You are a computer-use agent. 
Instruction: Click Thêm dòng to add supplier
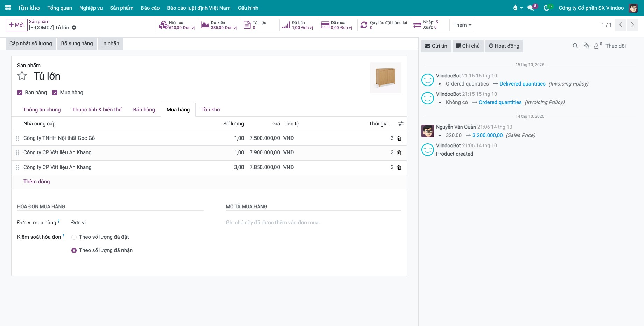[37, 182]
